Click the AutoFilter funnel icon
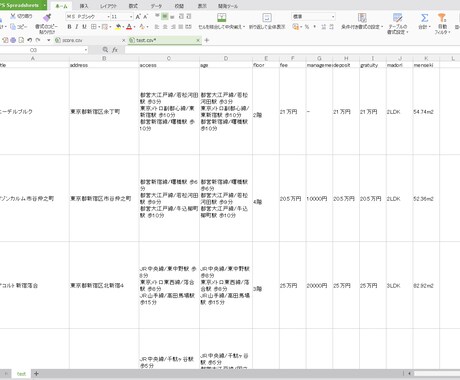This screenshot has width=460, height=380. (x=442, y=17)
